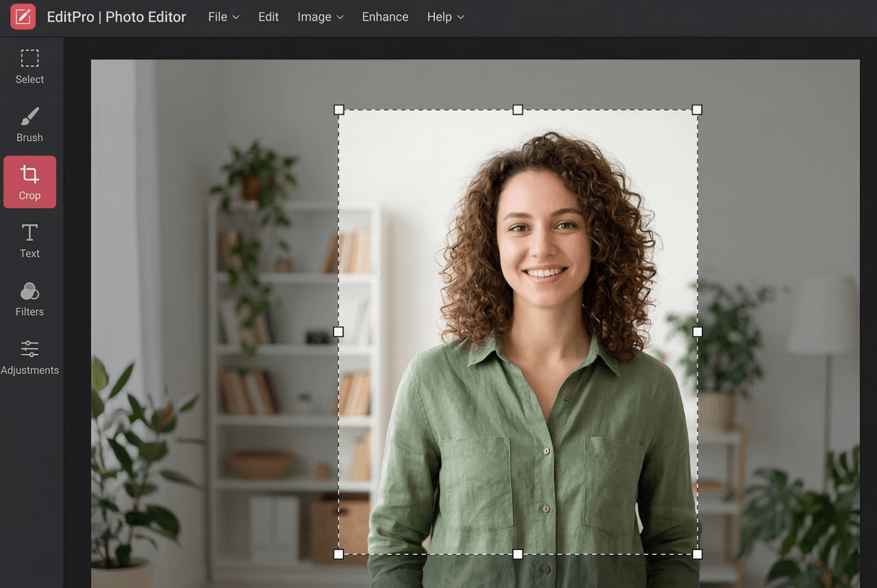Open the Filters panel
877x588 pixels.
point(30,299)
